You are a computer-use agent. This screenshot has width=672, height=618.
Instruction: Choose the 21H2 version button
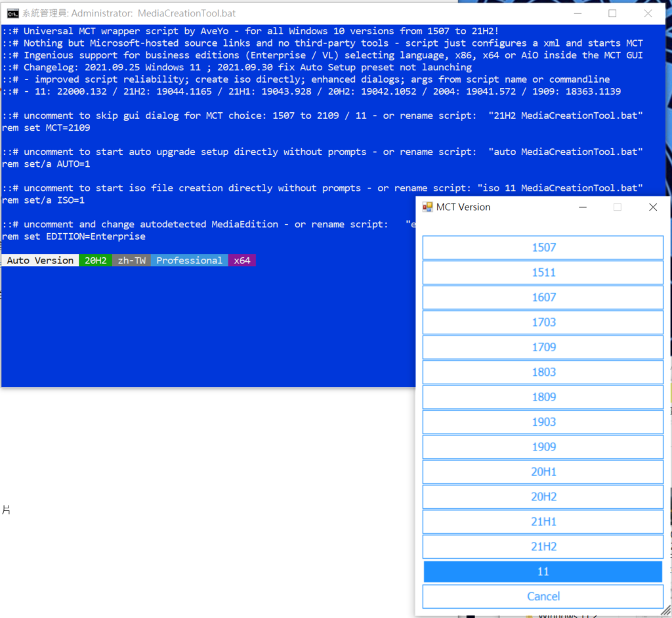point(543,546)
